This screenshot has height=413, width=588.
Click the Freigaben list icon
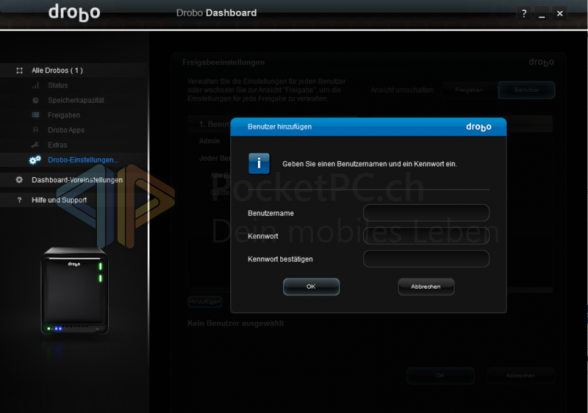[36, 115]
